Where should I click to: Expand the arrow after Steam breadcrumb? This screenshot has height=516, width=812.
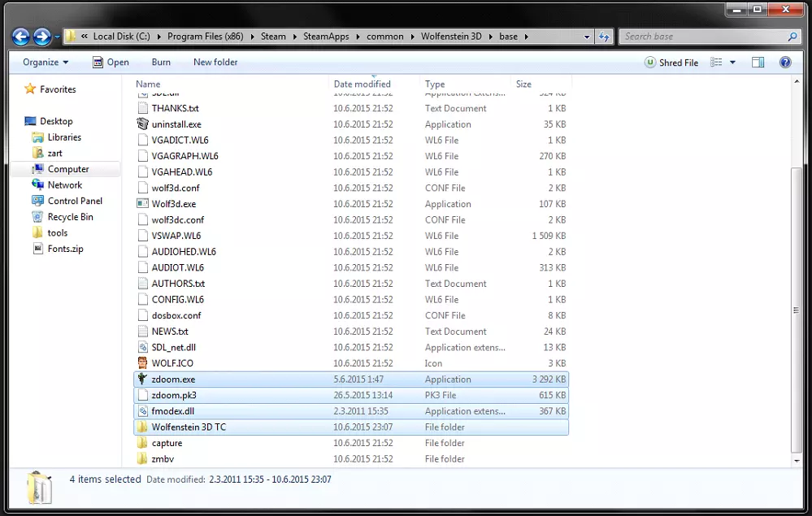click(294, 37)
